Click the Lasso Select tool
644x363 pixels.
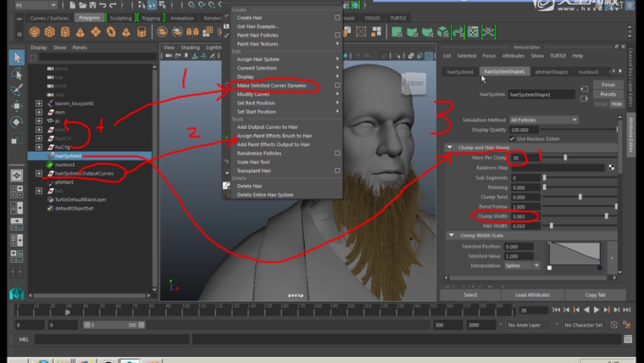tap(16, 73)
